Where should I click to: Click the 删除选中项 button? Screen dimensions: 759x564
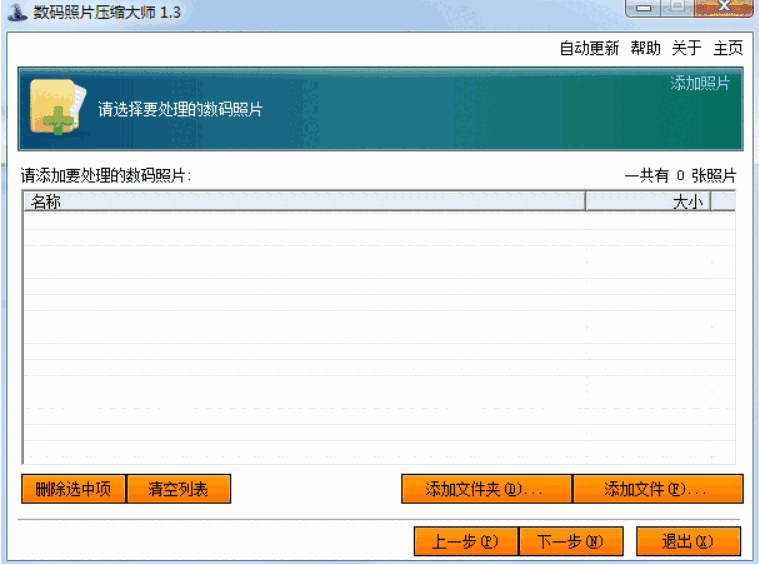tap(73, 489)
